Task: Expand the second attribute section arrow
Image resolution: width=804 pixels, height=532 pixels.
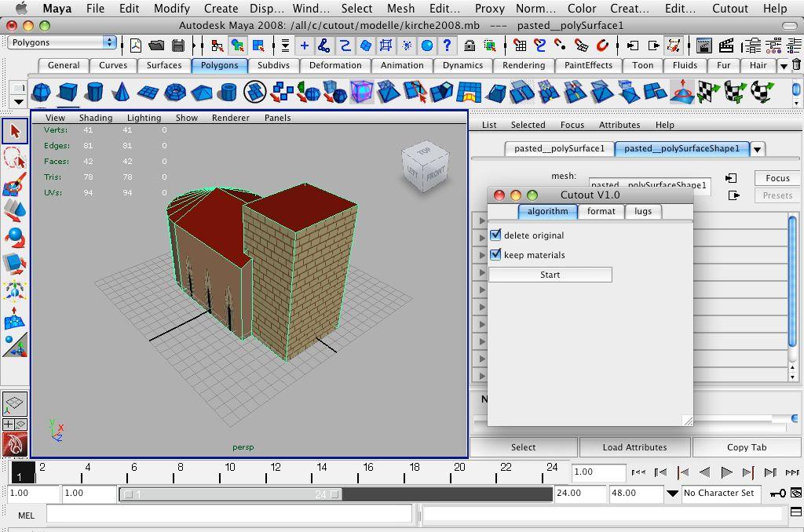Action: 481,238
